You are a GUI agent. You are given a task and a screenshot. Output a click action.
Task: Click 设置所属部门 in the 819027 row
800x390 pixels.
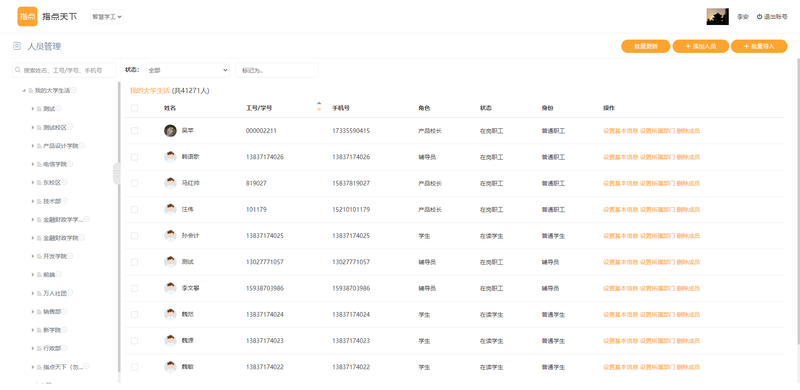(x=657, y=183)
